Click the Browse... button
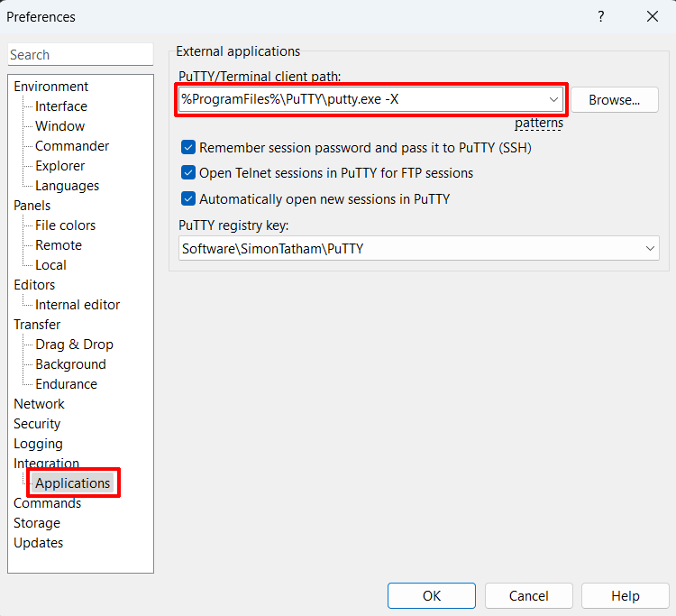Viewport: 676px width, 616px height. pyautogui.click(x=614, y=100)
